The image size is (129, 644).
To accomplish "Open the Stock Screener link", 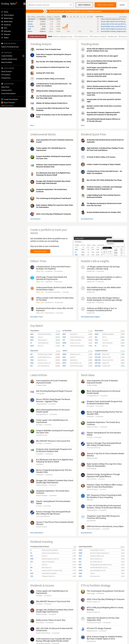I will pyautogui.click(x=7, y=71).
